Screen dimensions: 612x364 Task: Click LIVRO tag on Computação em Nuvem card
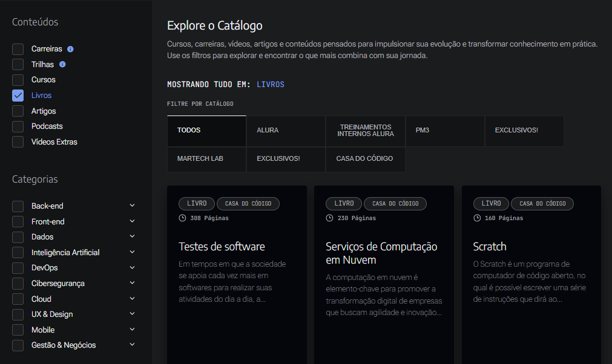344,203
